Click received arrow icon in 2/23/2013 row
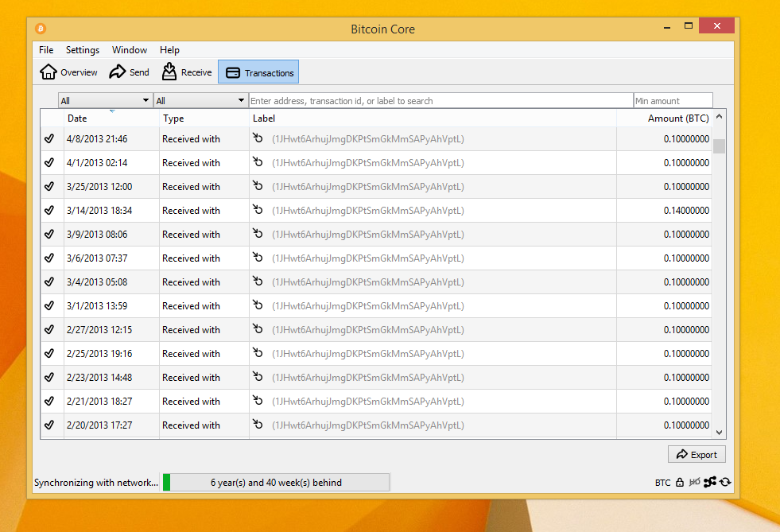The width and height of the screenshot is (780, 532). (x=257, y=376)
